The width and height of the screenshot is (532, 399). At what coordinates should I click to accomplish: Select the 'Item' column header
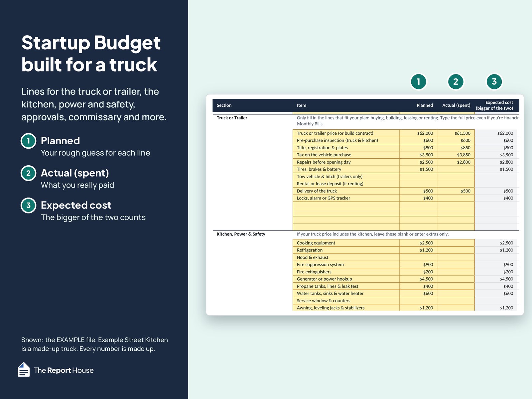click(302, 105)
